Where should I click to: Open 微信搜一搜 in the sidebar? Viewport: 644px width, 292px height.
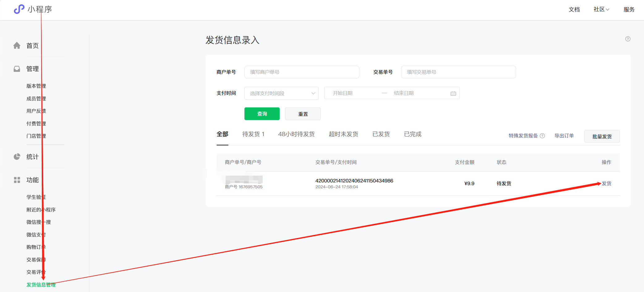pos(39,222)
